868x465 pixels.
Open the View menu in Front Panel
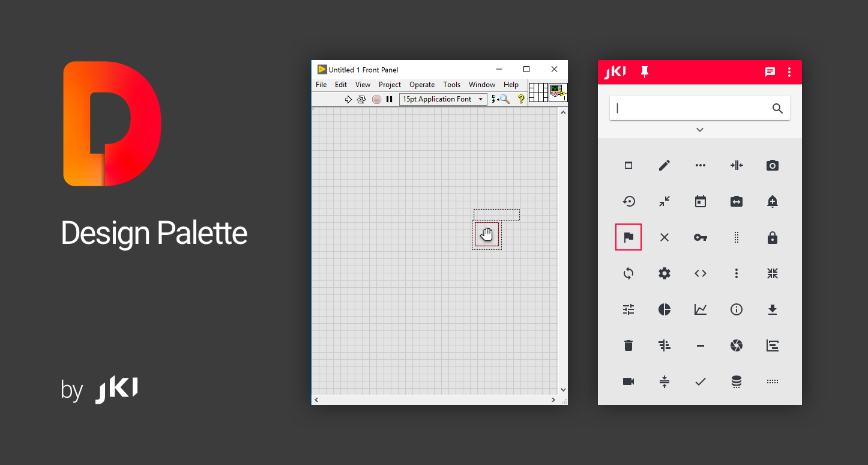point(363,85)
